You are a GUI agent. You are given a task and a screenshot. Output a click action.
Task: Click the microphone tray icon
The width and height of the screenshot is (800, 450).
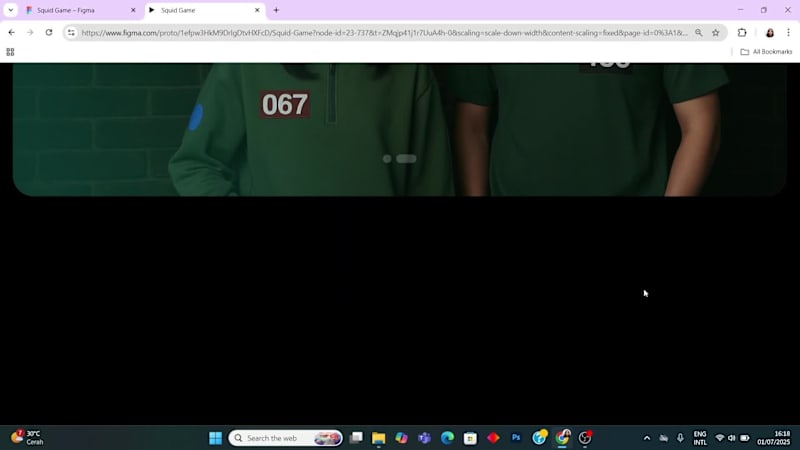(680, 438)
